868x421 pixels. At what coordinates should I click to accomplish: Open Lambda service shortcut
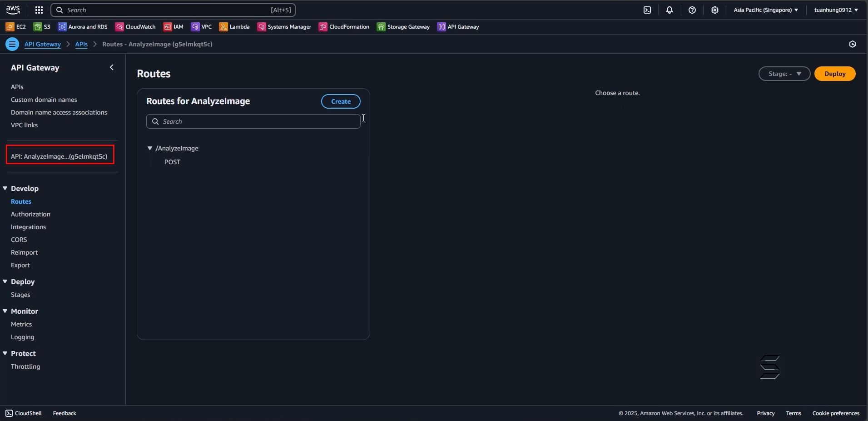pyautogui.click(x=234, y=27)
